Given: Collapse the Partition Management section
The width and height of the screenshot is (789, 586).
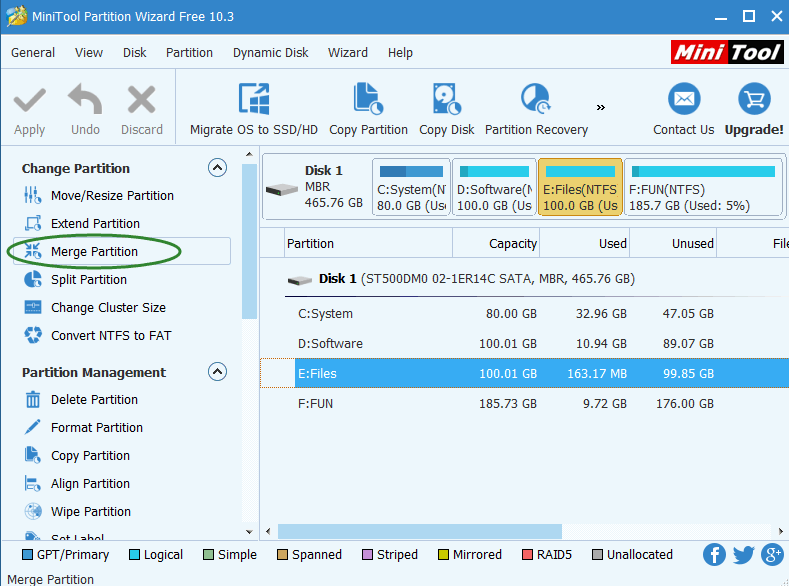Looking at the screenshot, I should click(217, 372).
